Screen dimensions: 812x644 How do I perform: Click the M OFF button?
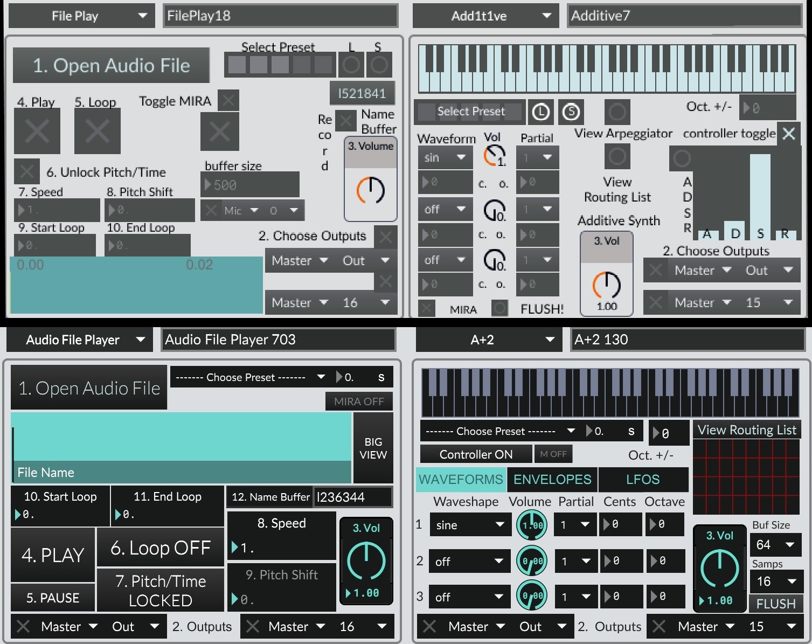(x=553, y=454)
